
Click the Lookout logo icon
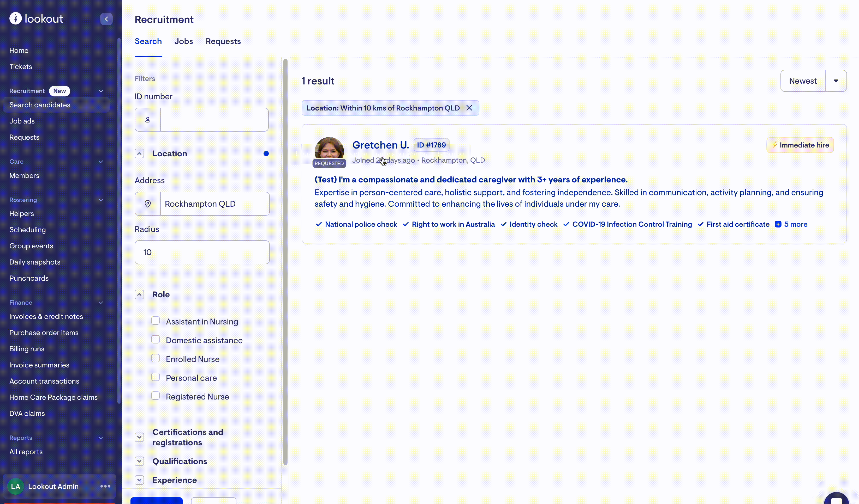(x=15, y=19)
